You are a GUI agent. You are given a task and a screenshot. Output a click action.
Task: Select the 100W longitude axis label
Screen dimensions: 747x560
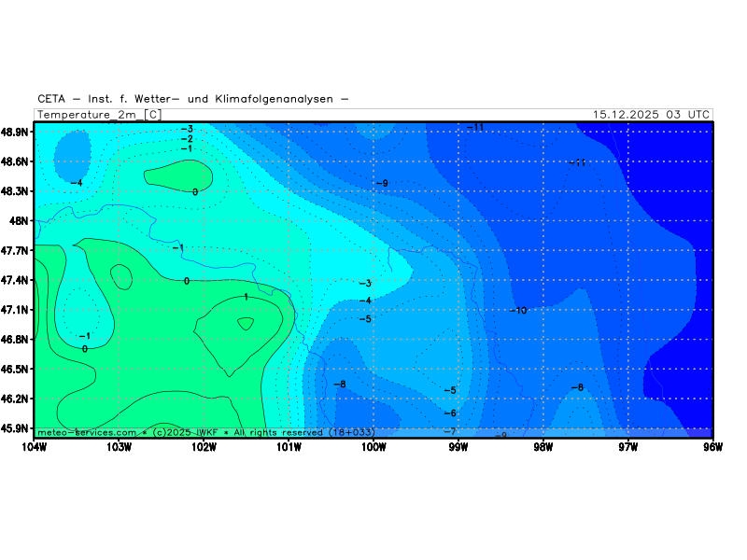[373, 446]
